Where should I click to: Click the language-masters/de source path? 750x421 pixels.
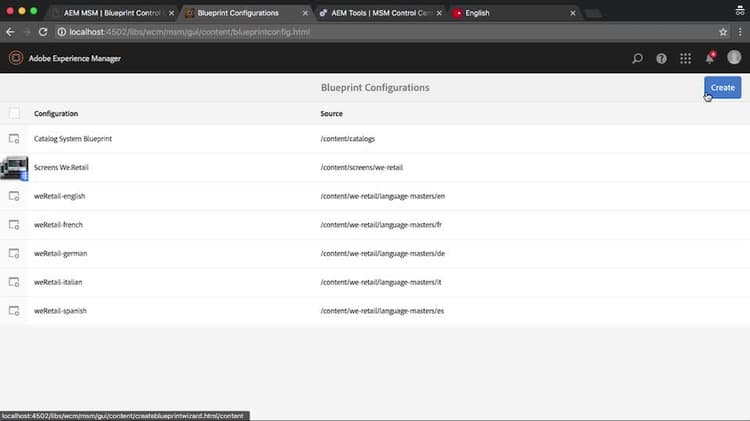[383, 254]
